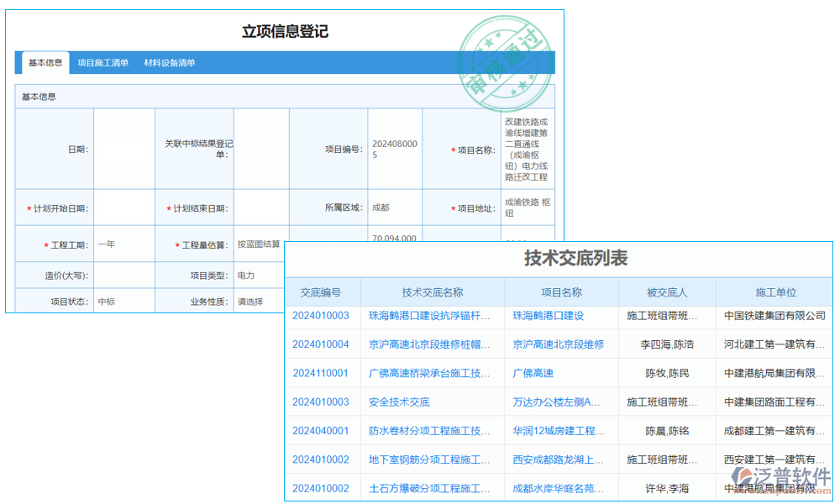This screenshot has width=840, height=504.
Task: Open the 防水卷材分项工程施工 record
Action: [428, 430]
